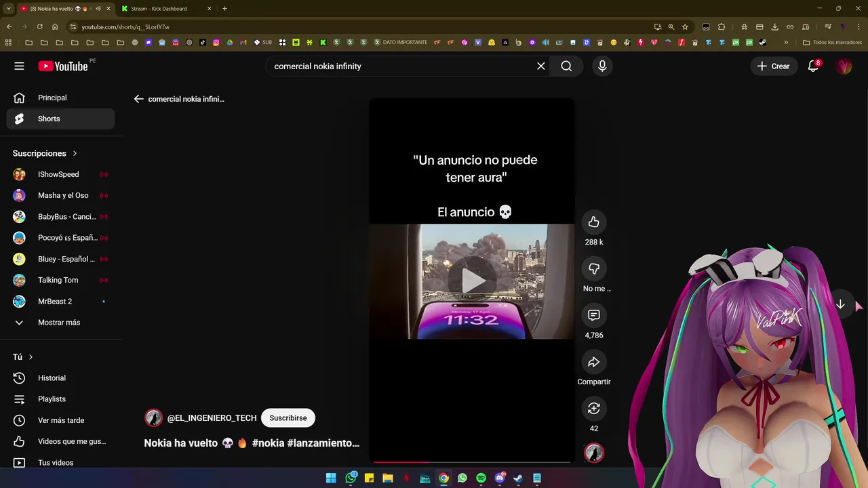
Task: Go to the next short with the down arrow
Action: pos(840,304)
